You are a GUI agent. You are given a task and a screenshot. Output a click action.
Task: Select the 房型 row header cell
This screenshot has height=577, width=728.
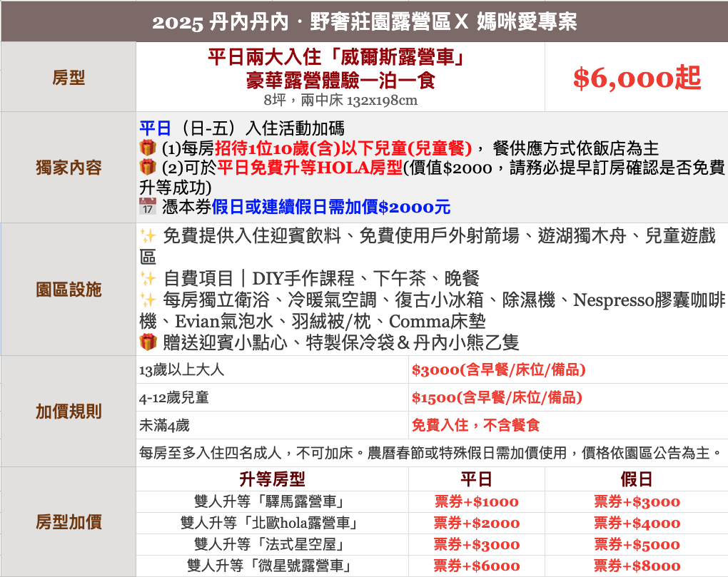pyautogui.click(x=69, y=78)
